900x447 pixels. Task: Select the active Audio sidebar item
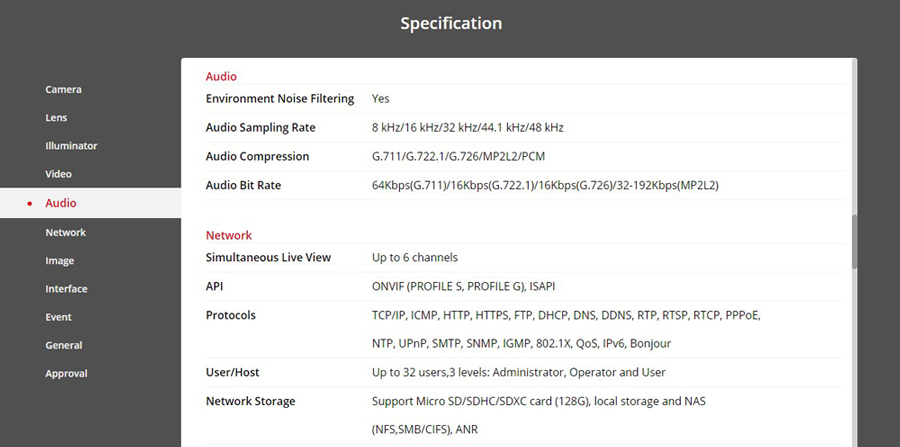61,203
